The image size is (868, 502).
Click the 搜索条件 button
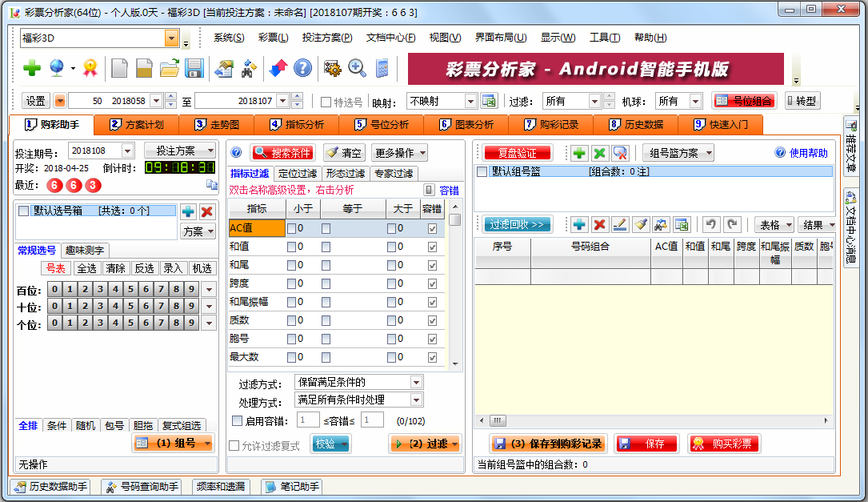tap(282, 153)
